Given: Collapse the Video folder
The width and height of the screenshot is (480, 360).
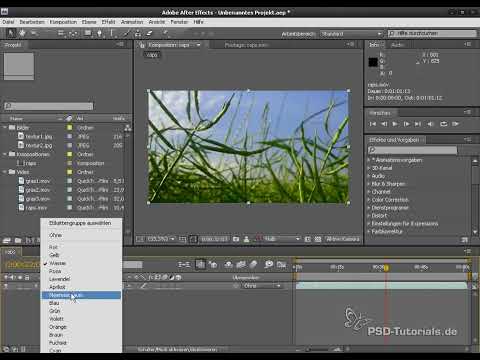Looking at the screenshot, I should pos(5,172).
